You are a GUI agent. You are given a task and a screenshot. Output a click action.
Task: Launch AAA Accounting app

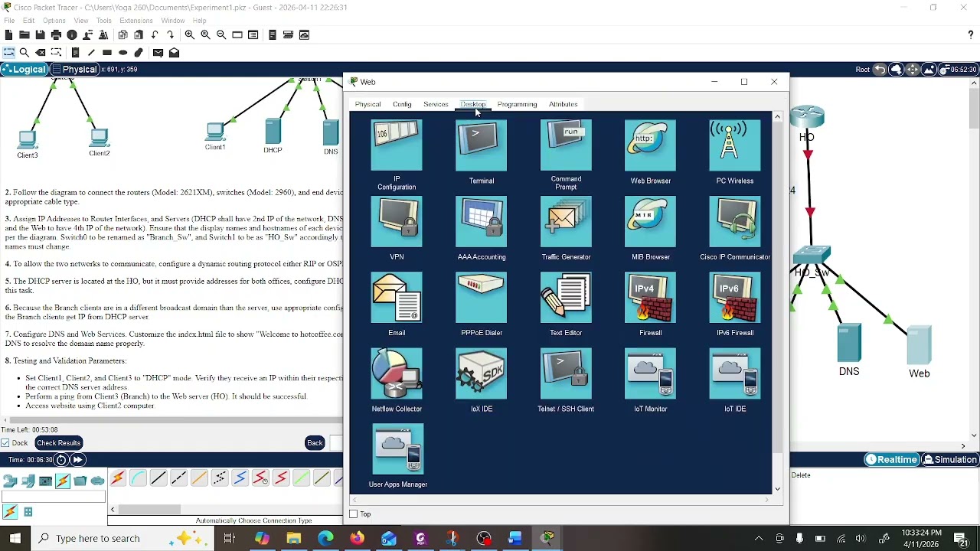[x=481, y=222]
